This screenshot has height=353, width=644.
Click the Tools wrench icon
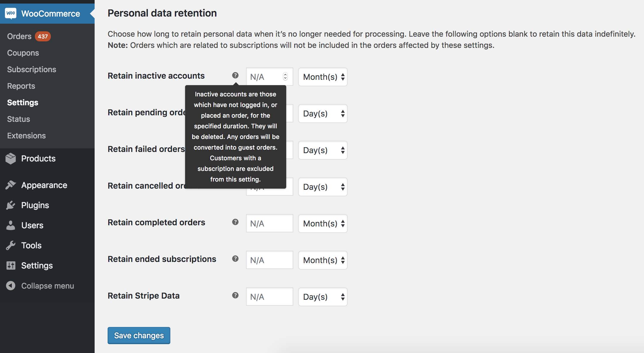[11, 245]
